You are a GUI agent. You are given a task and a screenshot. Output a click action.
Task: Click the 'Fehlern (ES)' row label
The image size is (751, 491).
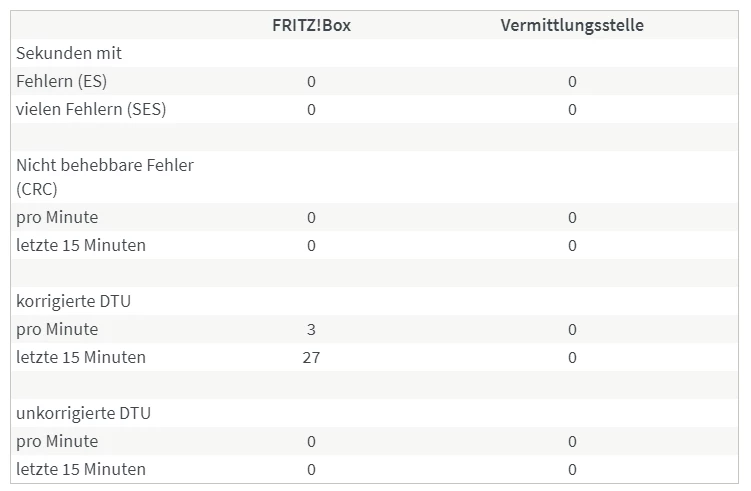click(x=62, y=81)
